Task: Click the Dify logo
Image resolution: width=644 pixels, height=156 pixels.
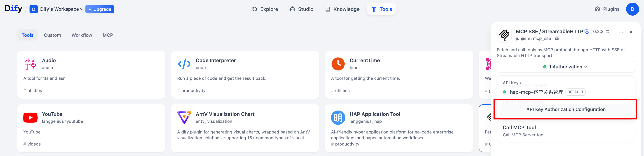Action: [13, 9]
